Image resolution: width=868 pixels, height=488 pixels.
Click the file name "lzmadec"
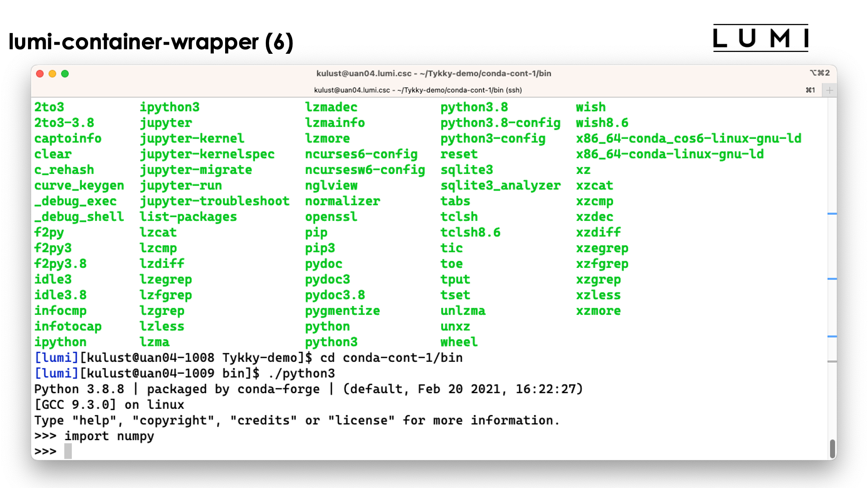(x=331, y=107)
